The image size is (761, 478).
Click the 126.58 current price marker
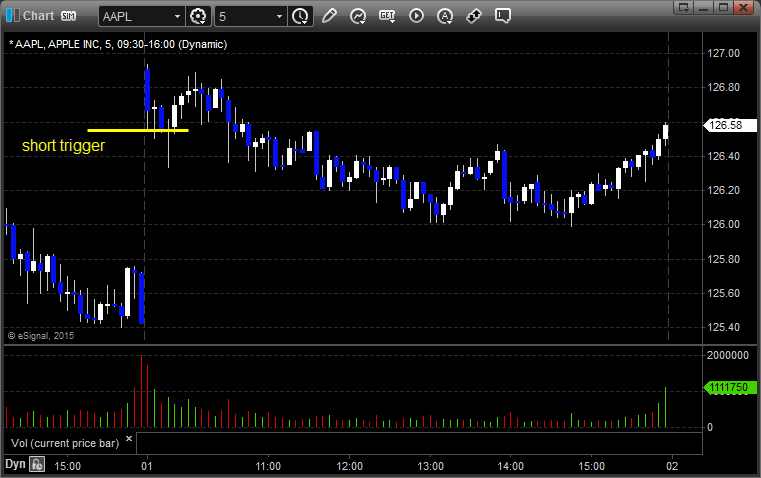click(729, 125)
